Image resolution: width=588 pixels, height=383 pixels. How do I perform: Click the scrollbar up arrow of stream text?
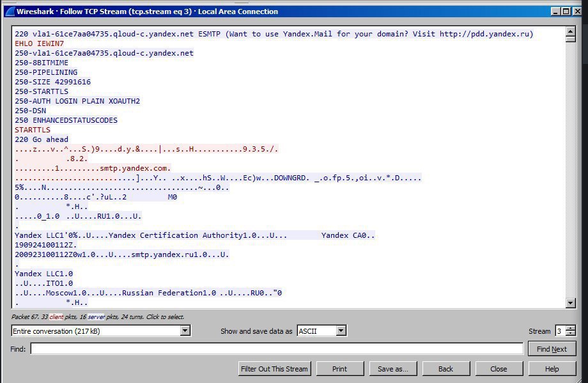pyautogui.click(x=570, y=31)
